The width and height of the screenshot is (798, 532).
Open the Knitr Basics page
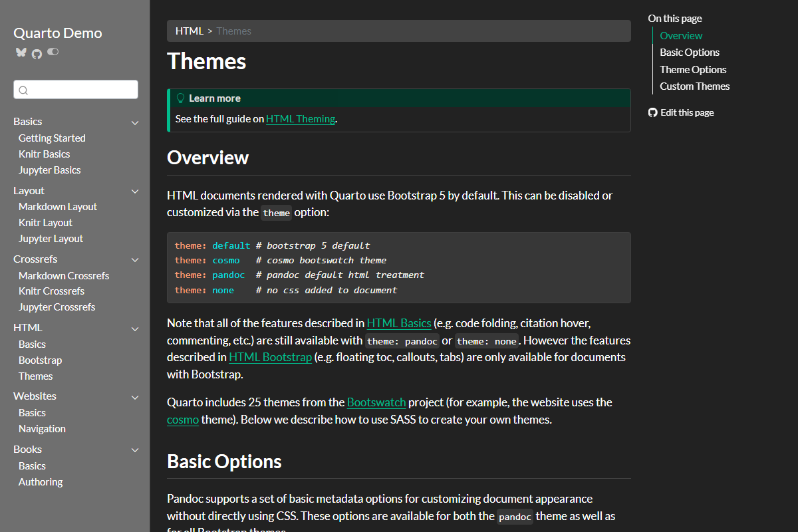coord(44,154)
